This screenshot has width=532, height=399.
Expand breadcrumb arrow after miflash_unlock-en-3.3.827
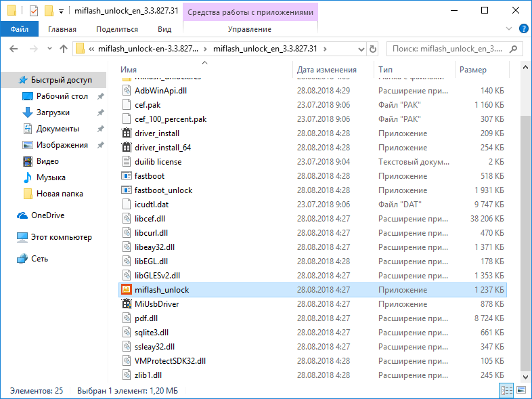[x=205, y=49]
